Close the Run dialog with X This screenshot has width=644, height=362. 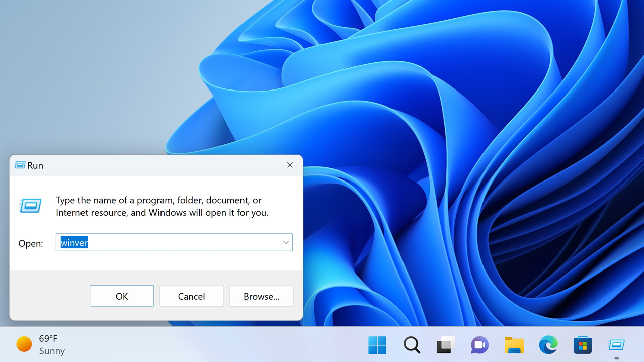pos(290,165)
